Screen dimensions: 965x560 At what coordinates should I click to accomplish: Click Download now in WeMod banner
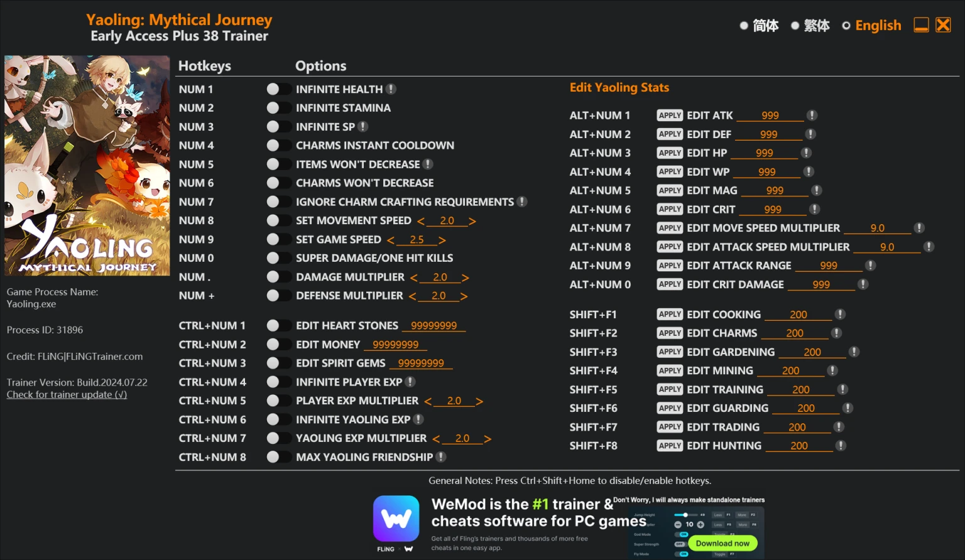coord(722,543)
